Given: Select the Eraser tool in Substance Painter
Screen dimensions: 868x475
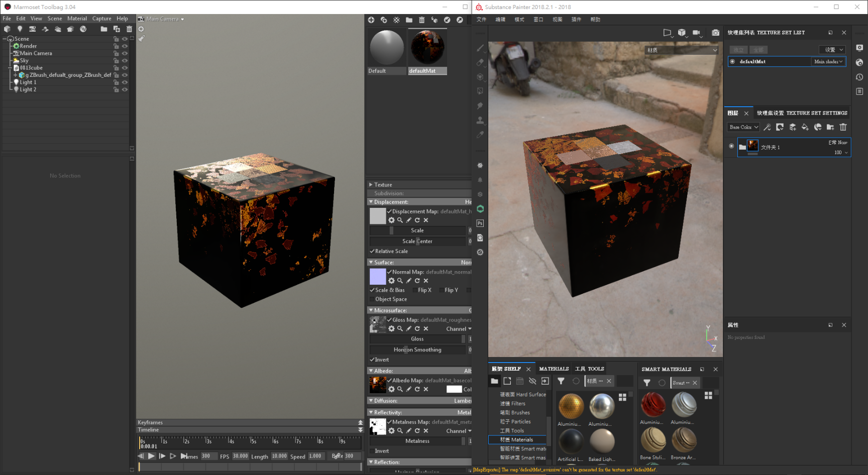Looking at the screenshot, I should (480, 62).
